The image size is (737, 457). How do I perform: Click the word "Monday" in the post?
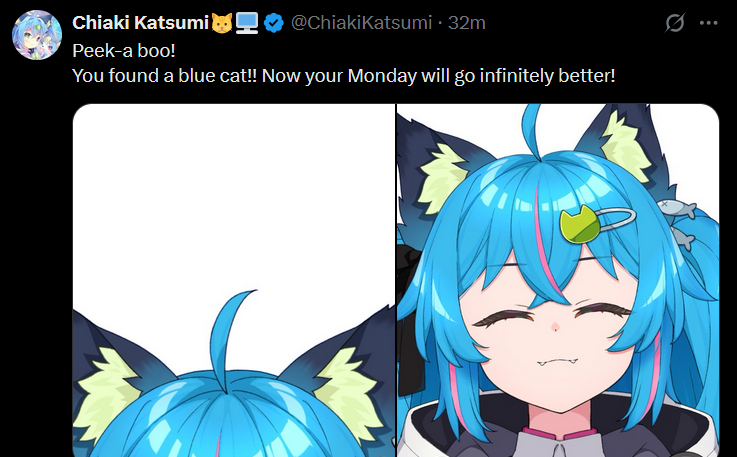pyautogui.click(x=382, y=75)
